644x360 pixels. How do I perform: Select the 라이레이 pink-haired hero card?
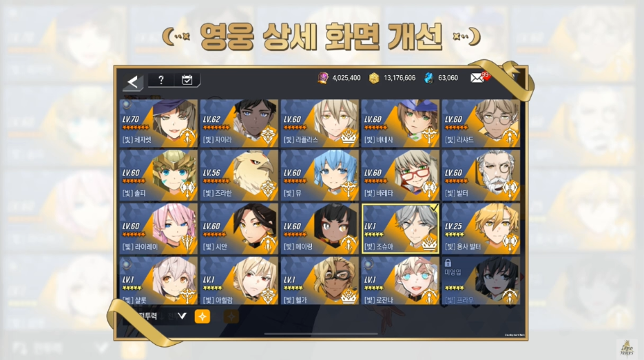click(158, 229)
